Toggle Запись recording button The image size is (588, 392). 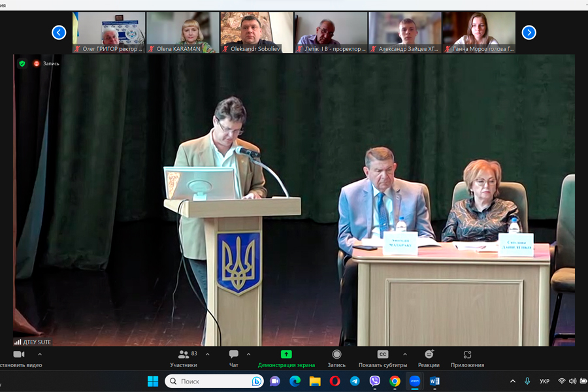pos(336,359)
